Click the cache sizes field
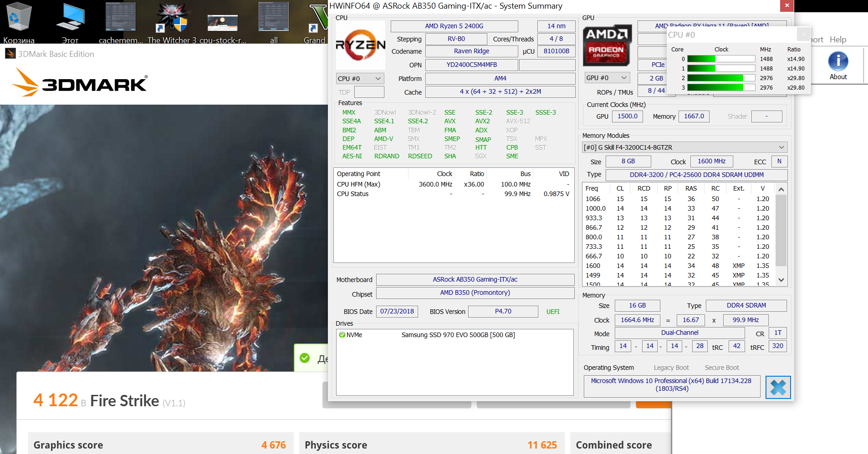The width and height of the screenshot is (868, 454). pyautogui.click(x=500, y=91)
